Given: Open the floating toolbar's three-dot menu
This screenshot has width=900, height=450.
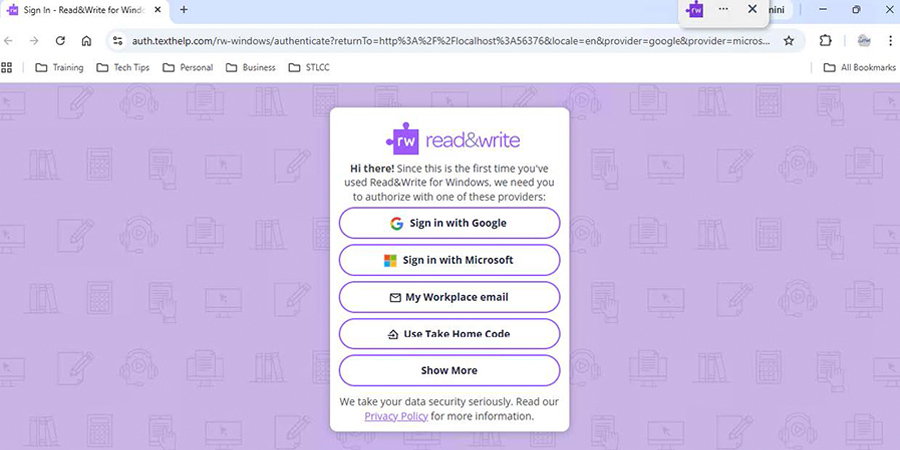Looking at the screenshot, I should 723,9.
